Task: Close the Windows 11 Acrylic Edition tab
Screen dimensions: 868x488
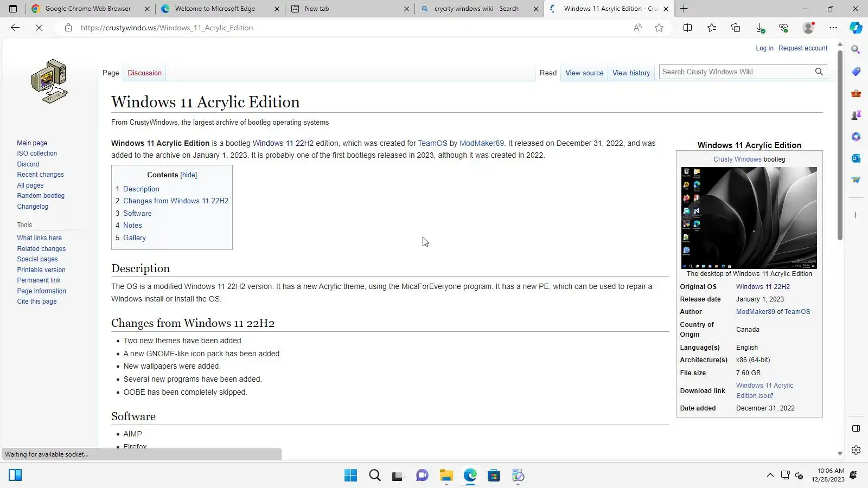Action: (x=666, y=9)
